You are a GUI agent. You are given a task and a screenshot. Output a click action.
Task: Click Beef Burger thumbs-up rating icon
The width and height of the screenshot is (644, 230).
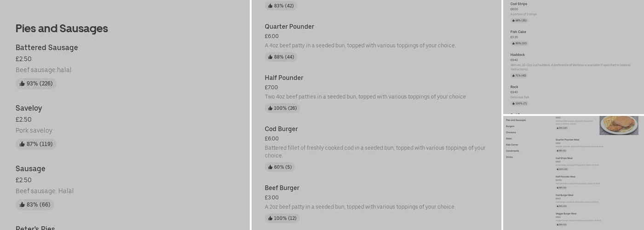[x=270, y=218]
